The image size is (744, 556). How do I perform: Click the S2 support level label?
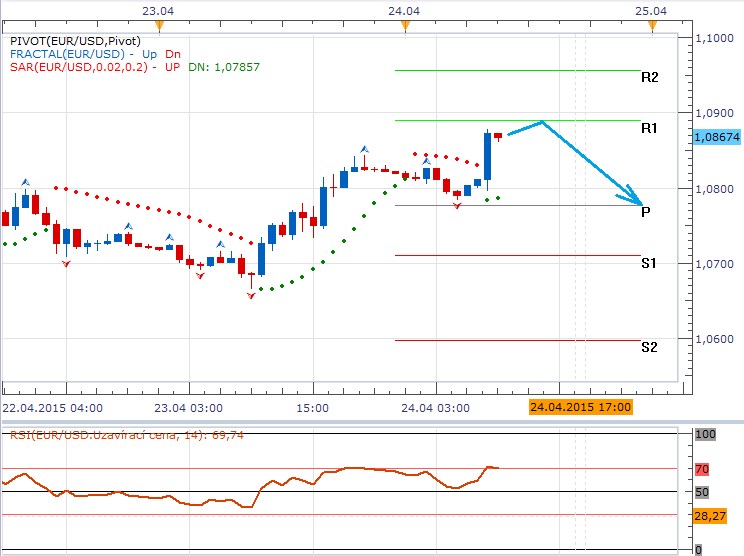pos(649,347)
